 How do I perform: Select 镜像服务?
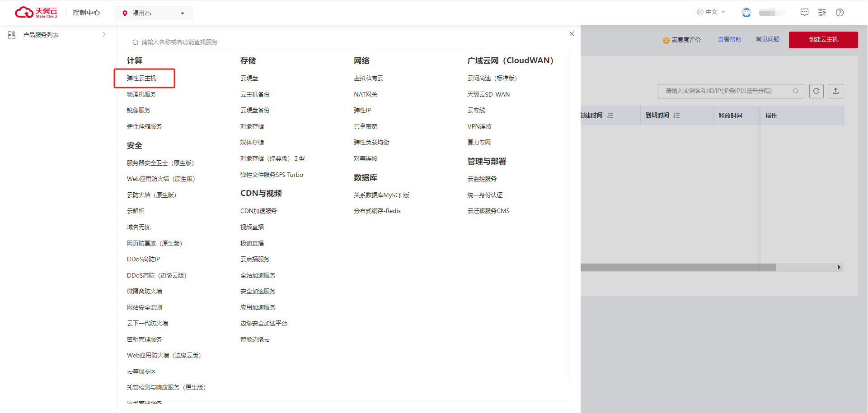point(138,110)
